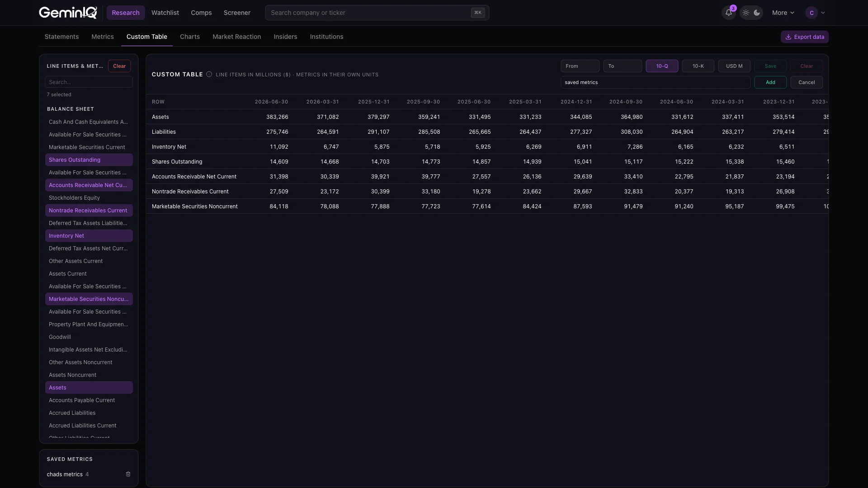Screen dimensions: 868x488
Task: Go to Watchlist
Action: click(x=165, y=13)
